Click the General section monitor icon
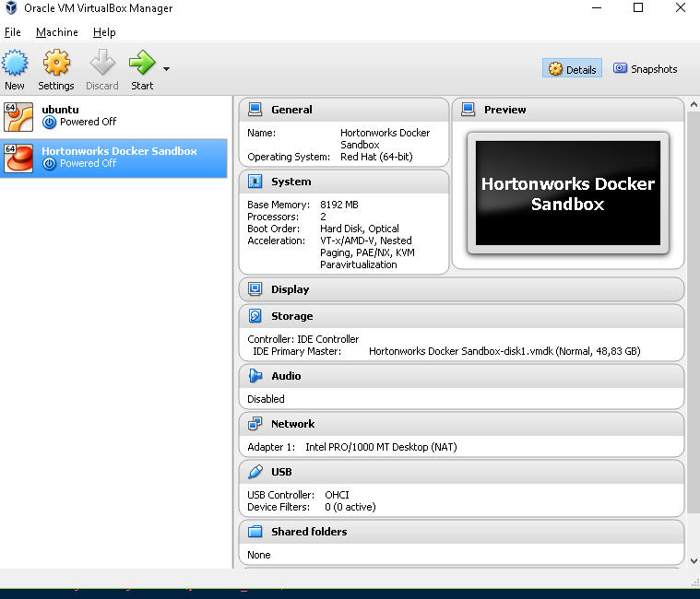Screen dimensions: 700x599 [x=255, y=110]
